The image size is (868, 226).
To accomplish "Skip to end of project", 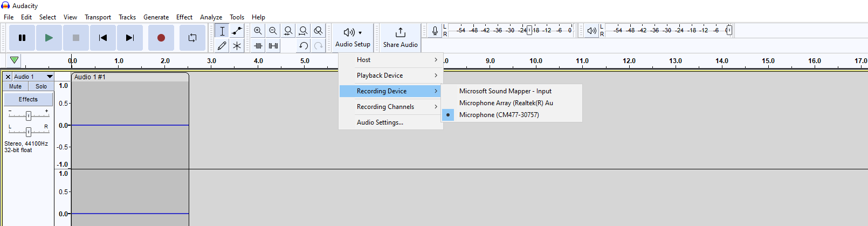I will 130,38.
